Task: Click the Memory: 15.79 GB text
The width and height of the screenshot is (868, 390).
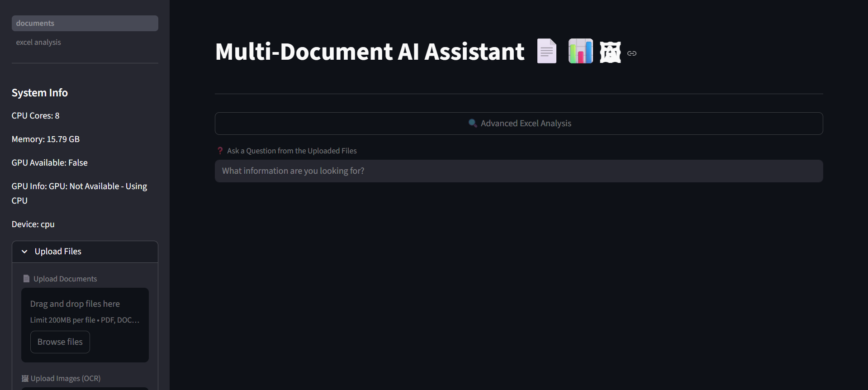Action: (x=46, y=139)
